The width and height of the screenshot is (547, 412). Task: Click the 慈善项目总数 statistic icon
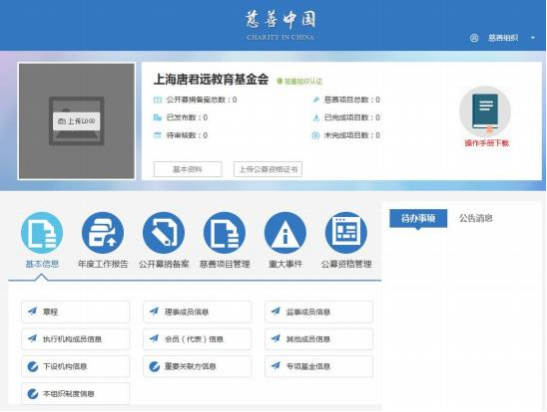[316, 100]
